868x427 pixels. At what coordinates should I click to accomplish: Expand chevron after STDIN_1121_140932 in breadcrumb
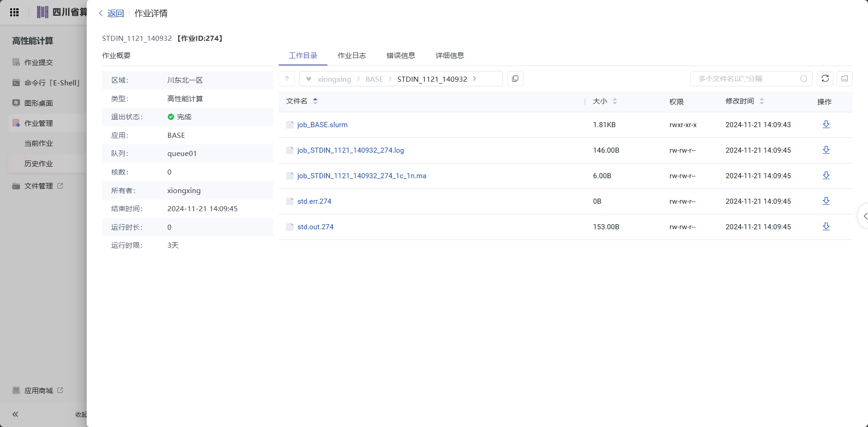(474, 79)
